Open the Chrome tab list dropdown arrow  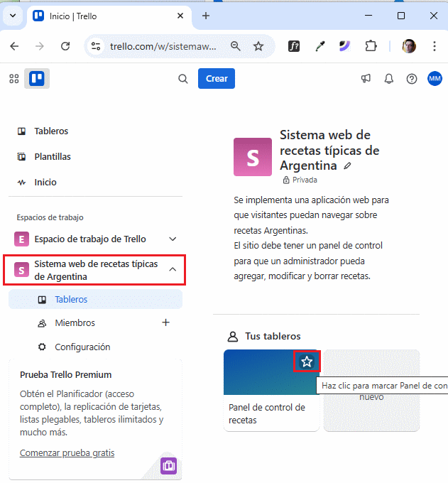tap(12, 16)
